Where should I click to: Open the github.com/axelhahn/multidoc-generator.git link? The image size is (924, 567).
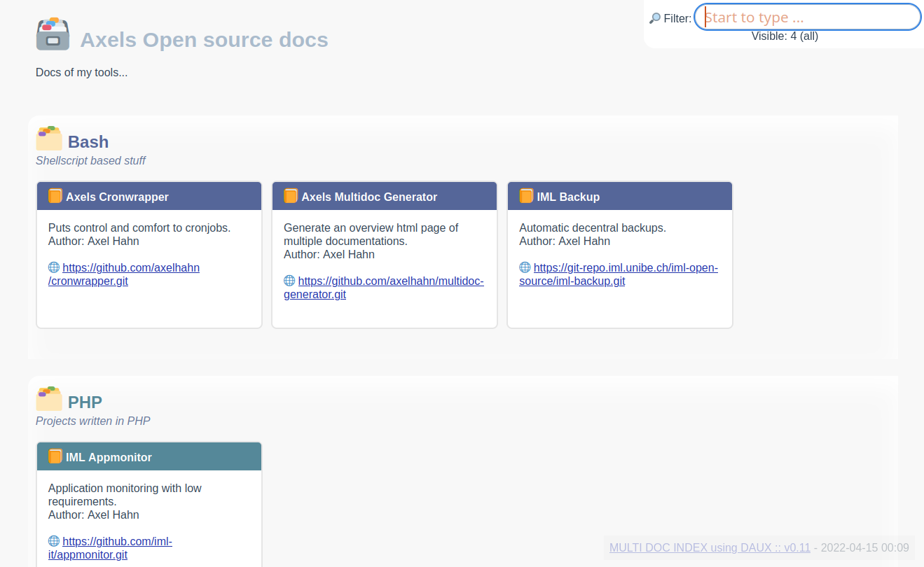(384, 288)
